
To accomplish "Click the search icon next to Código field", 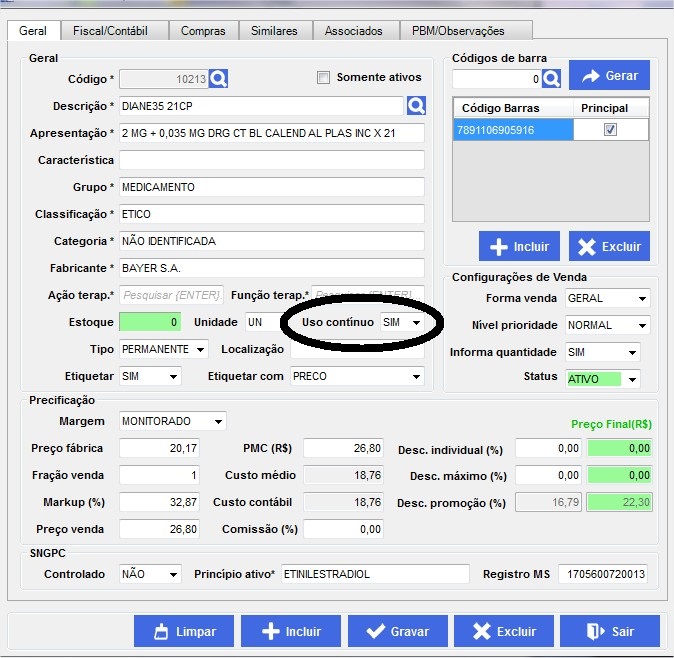I will (x=219, y=78).
